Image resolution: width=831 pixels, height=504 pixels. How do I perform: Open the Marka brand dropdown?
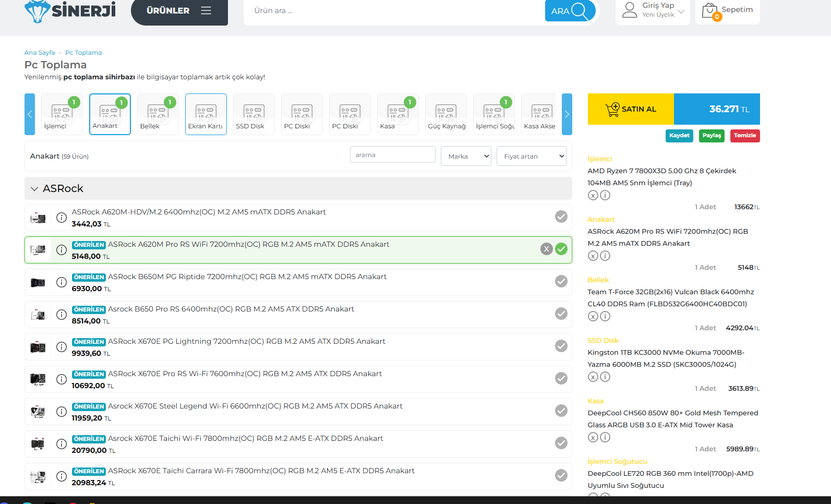[466, 156]
